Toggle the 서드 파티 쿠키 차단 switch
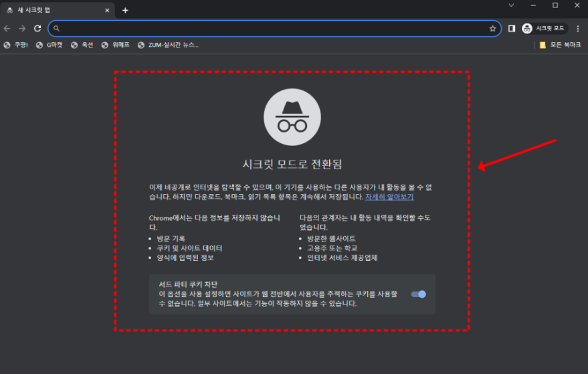The height and width of the screenshot is (374, 588). tap(419, 294)
